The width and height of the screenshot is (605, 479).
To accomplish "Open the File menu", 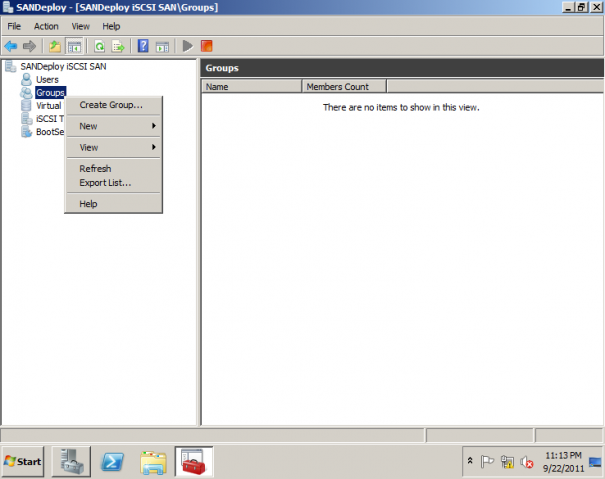I will coord(14,26).
